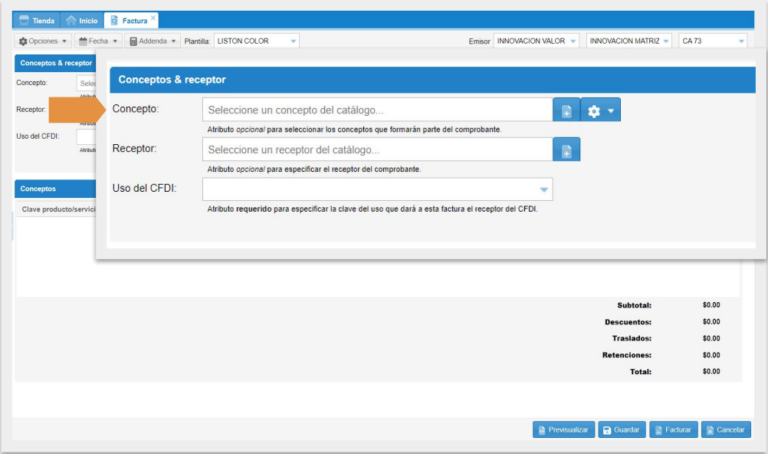Open the Addenda dropdown menu
The image size is (768, 454).
154,41
